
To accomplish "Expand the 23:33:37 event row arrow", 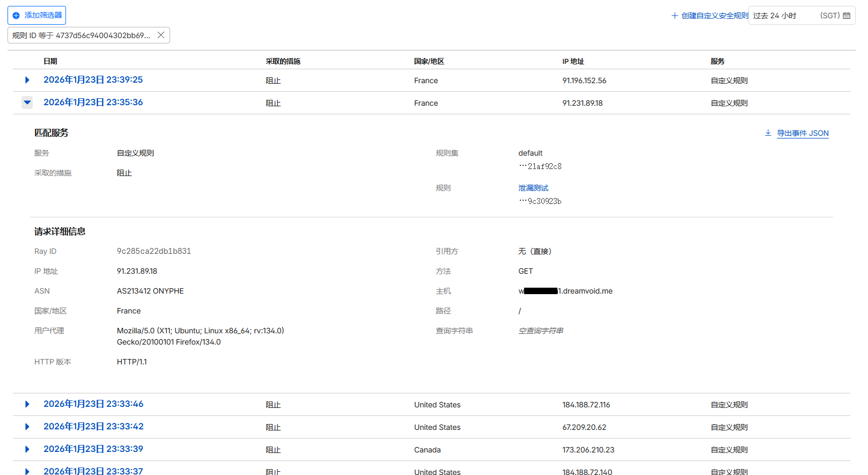I will click(27, 471).
